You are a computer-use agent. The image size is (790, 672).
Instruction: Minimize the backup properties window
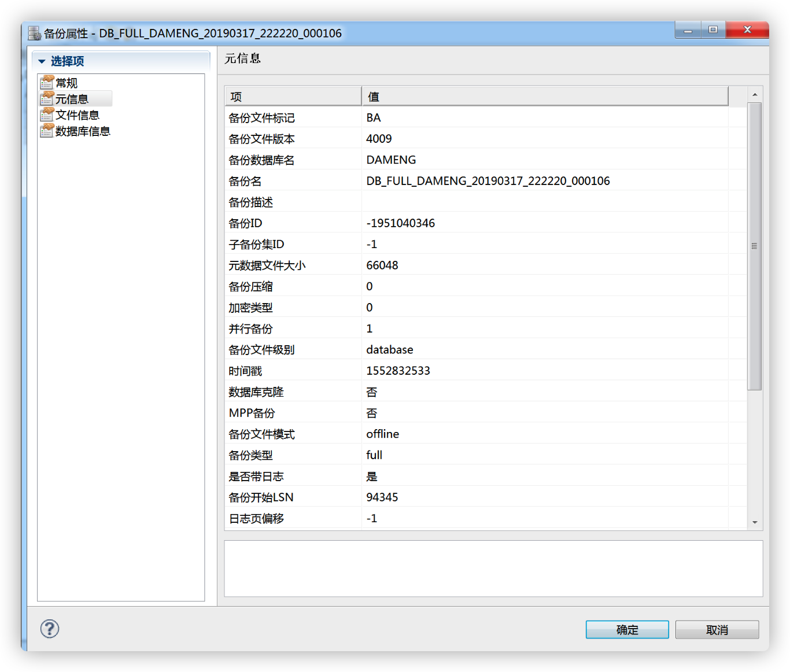point(688,30)
